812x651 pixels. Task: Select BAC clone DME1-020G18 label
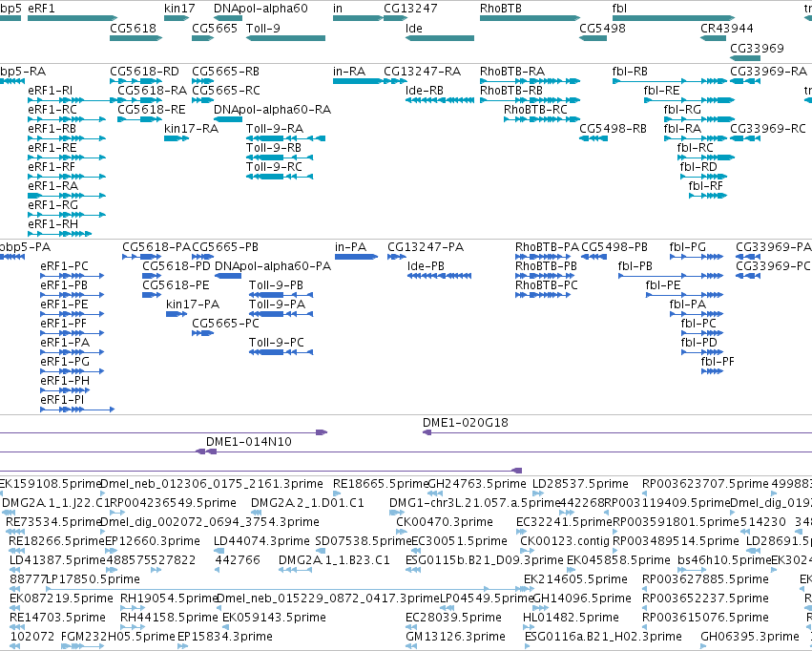[x=465, y=422]
